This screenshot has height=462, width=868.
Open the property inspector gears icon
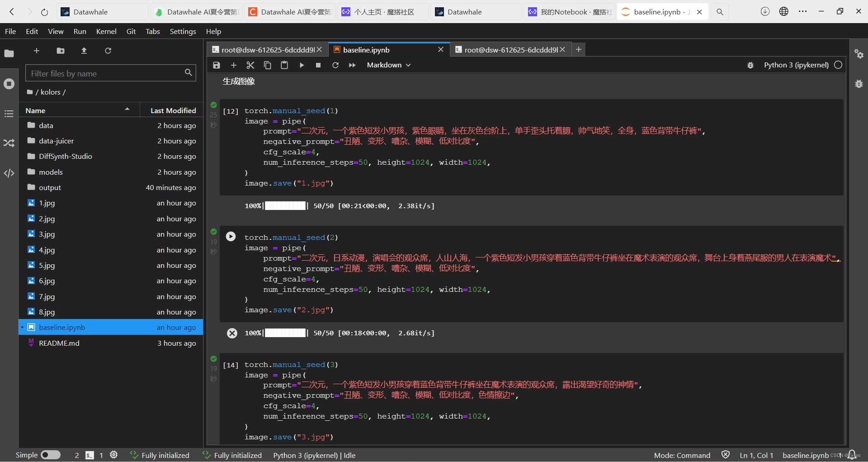859,54
